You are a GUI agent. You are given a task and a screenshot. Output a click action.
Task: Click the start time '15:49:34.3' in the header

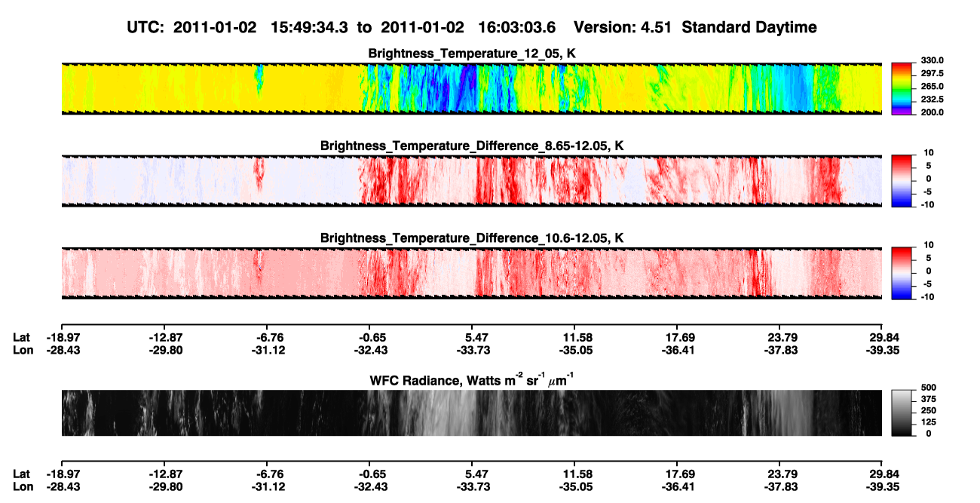pos(308,28)
